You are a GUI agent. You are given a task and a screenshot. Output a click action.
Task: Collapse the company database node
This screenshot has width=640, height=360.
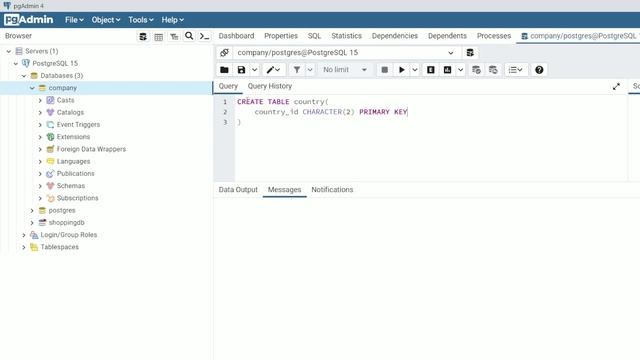[x=32, y=88]
